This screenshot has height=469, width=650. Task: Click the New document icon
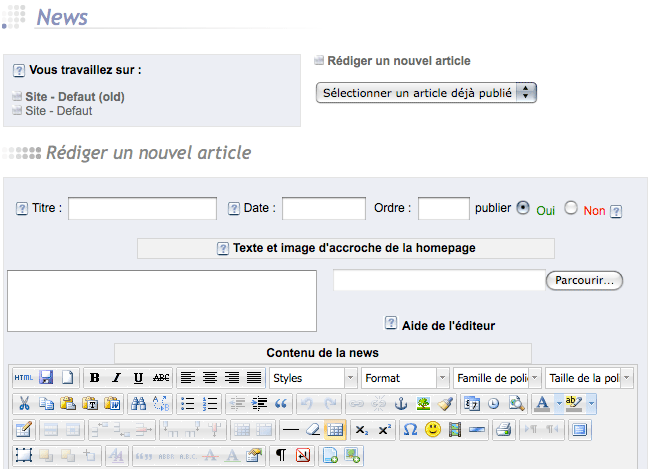[x=68, y=378]
